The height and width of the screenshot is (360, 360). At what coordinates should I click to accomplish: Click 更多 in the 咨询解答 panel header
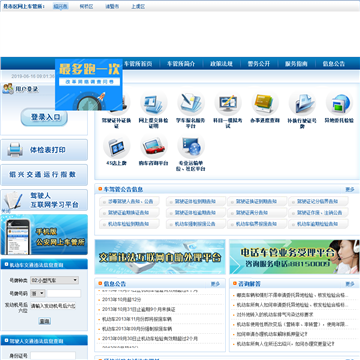tap(350, 284)
